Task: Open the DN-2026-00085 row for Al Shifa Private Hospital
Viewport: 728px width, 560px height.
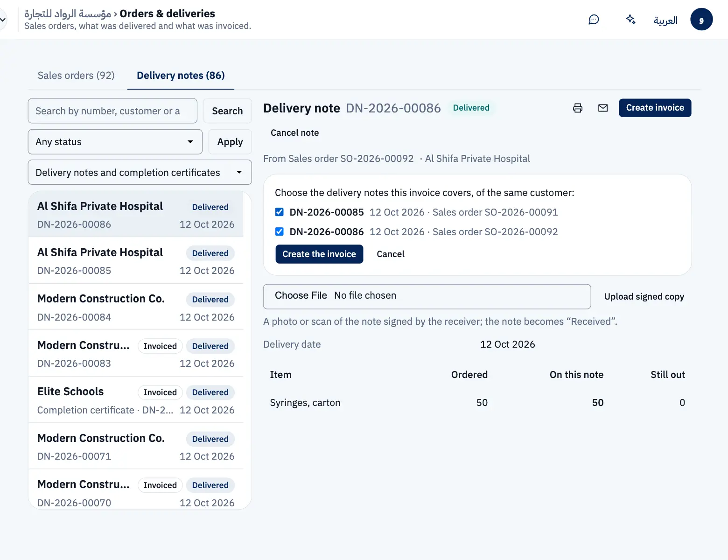Action: coord(136,261)
